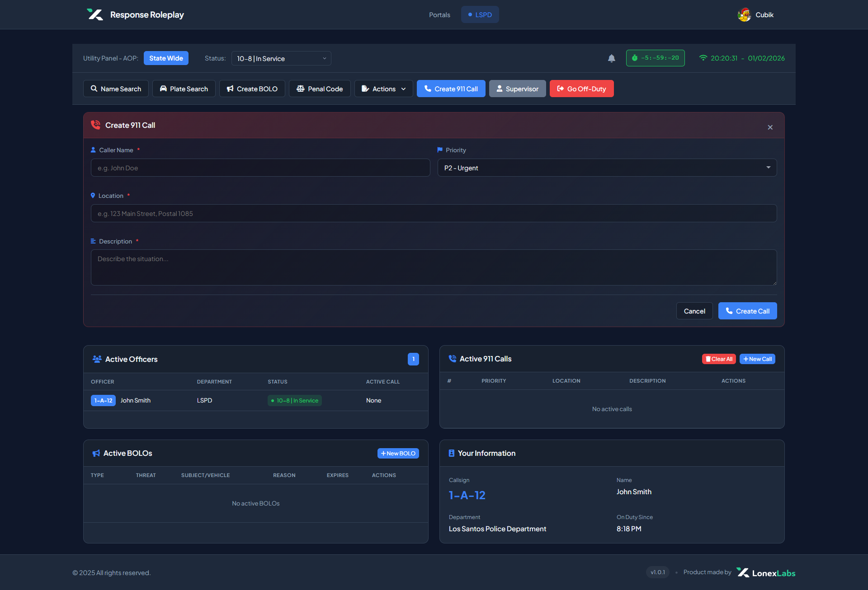Open the Create BOLO form
Screen dimensions: 868x590
coord(252,89)
